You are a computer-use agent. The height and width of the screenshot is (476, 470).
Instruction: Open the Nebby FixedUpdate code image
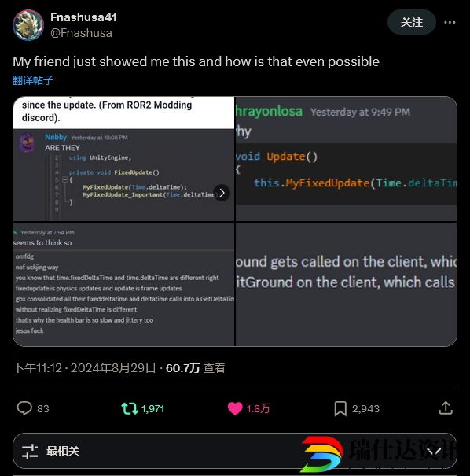click(123, 159)
